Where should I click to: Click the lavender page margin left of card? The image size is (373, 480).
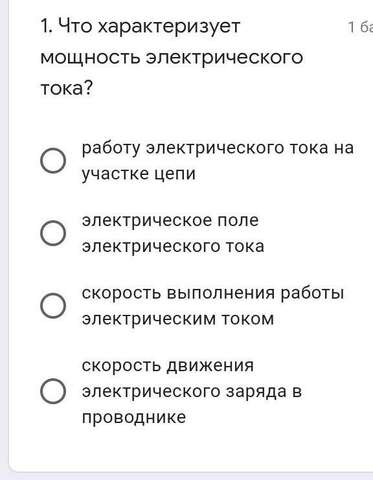[4, 233]
